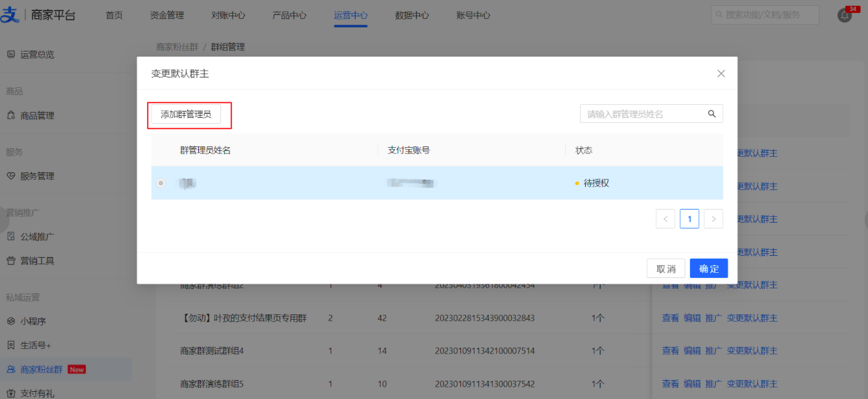Switch to the 资金管理 tab
868x399 pixels.
point(166,15)
